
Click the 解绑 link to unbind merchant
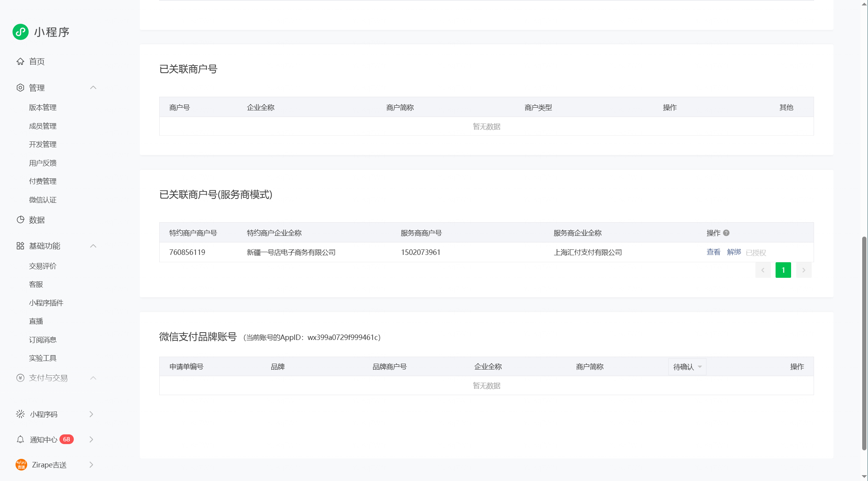(x=734, y=252)
